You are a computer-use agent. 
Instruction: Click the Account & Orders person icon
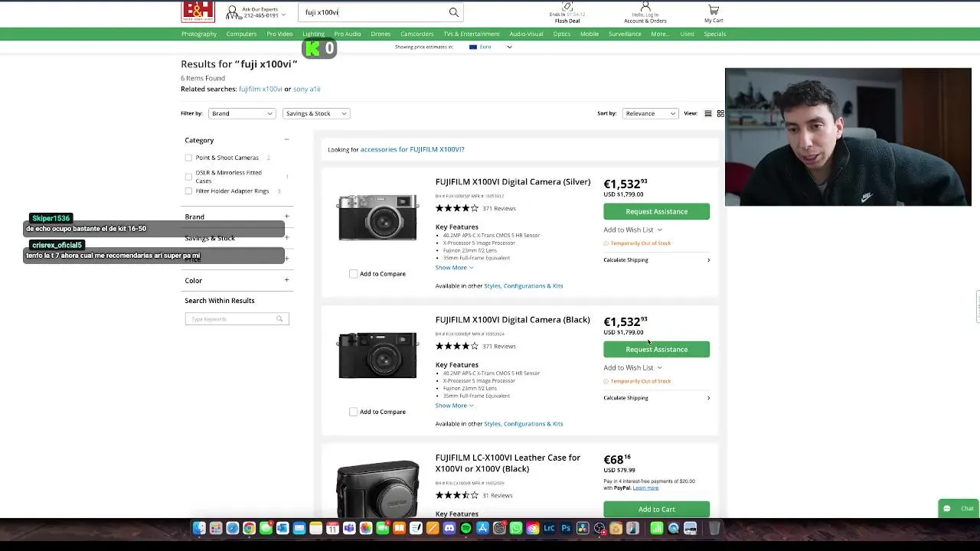click(645, 6)
